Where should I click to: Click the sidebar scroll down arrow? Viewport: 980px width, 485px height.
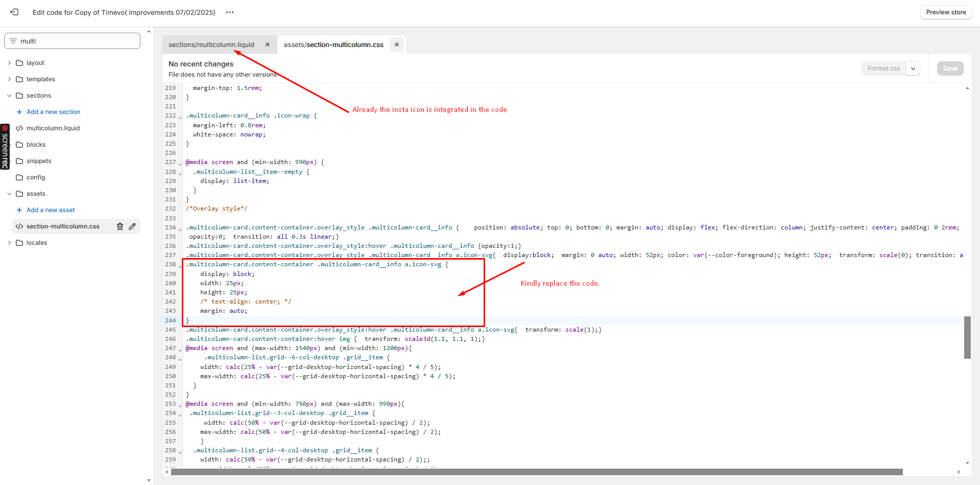tap(149, 480)
